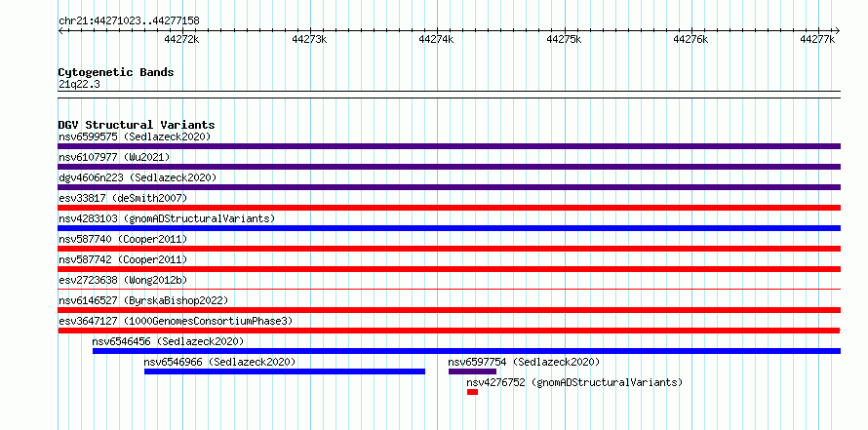
Task: Click the Cytogenetic Bands track title
Action: [x=116, y=72]
